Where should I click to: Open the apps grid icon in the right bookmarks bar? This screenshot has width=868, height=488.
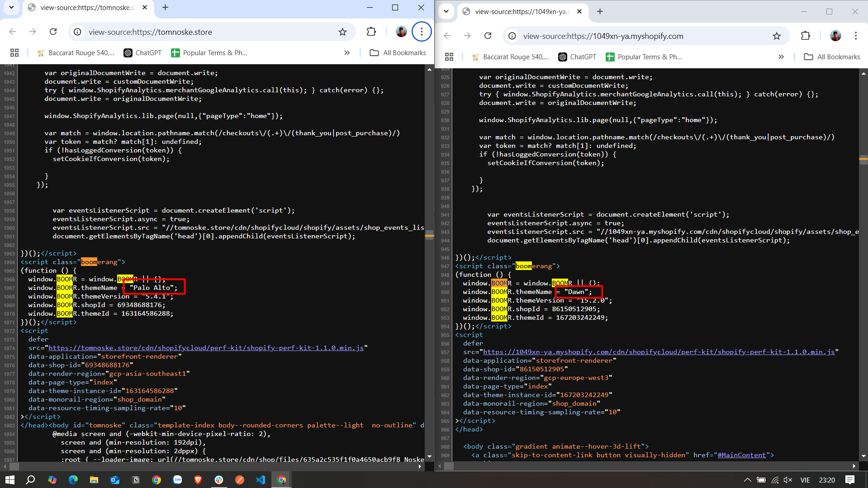click(x=449, y=57)
